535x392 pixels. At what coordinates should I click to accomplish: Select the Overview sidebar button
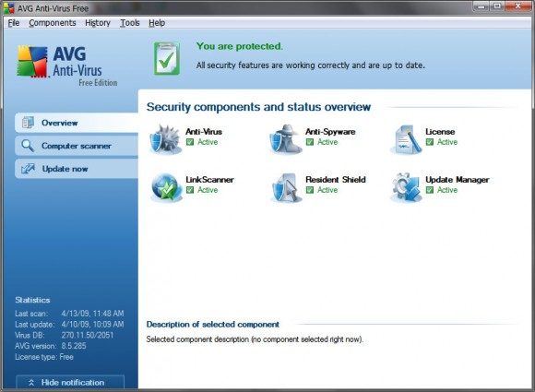(x=77, y=123)
